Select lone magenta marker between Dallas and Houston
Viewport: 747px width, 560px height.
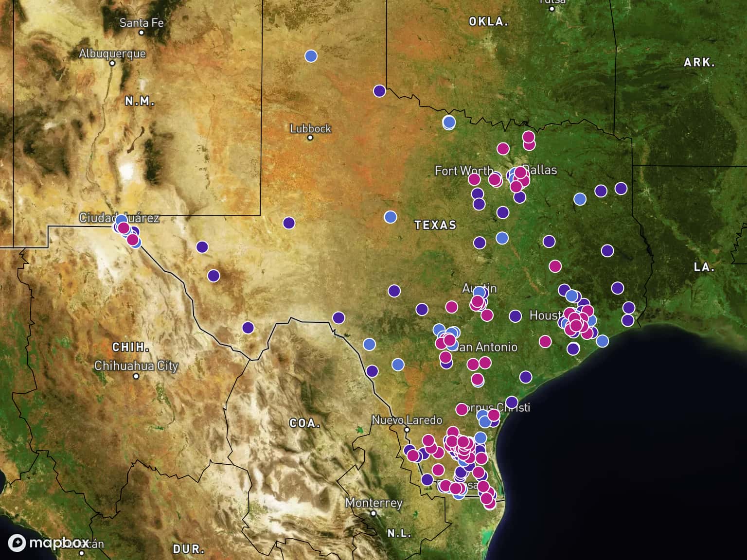point(555,266)
